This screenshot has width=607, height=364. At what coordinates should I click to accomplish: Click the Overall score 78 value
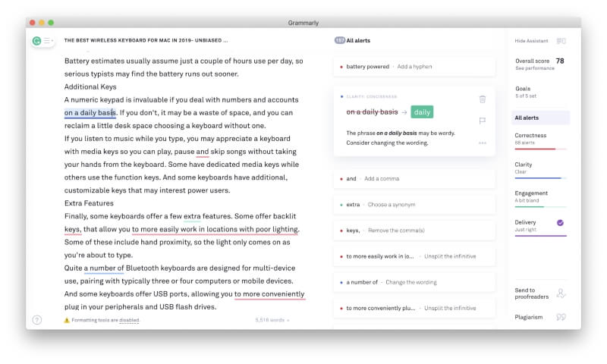pyautogui.click(x=560, y=61)
